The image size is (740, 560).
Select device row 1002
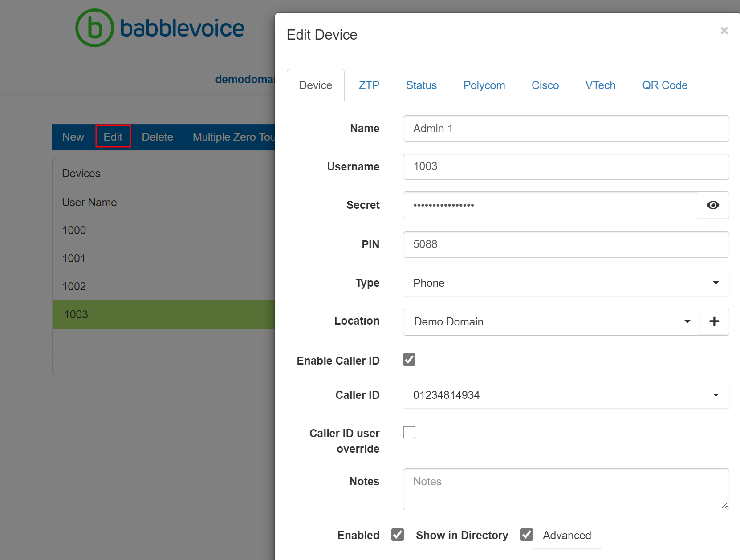[x=164, y=287]
